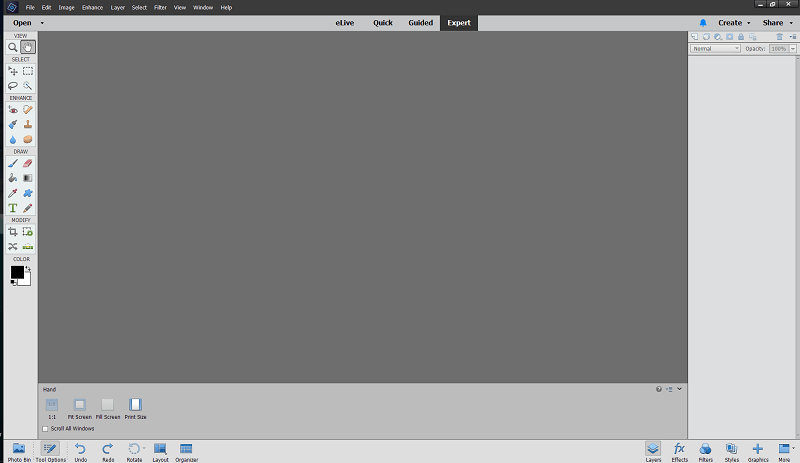The image size is (800, 463).
Task: Select the Hand tool
Action: (x=28, y=47)
